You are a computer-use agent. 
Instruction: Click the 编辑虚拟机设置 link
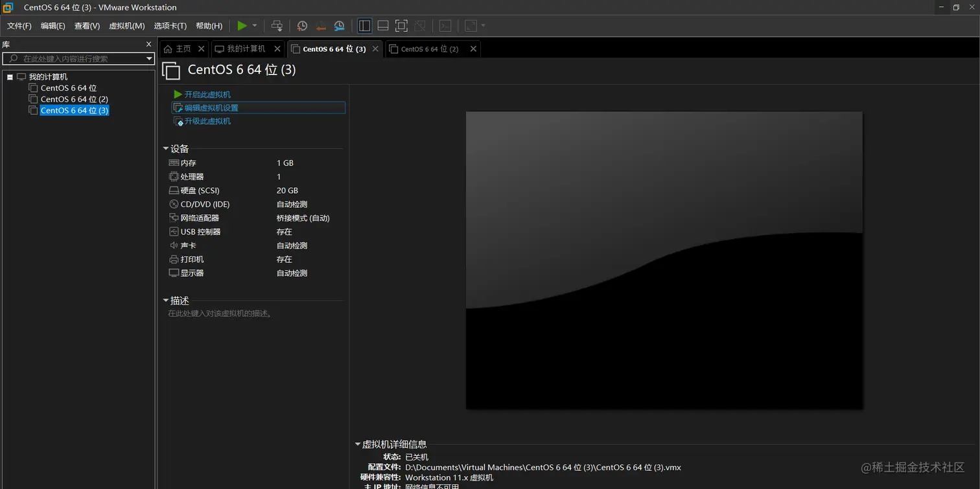(211, 108)
